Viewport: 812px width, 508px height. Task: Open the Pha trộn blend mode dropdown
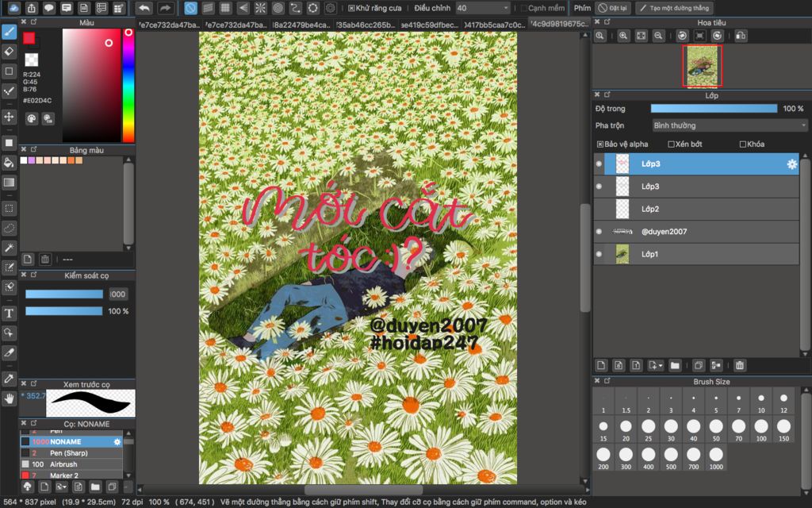tap(730, 125)
